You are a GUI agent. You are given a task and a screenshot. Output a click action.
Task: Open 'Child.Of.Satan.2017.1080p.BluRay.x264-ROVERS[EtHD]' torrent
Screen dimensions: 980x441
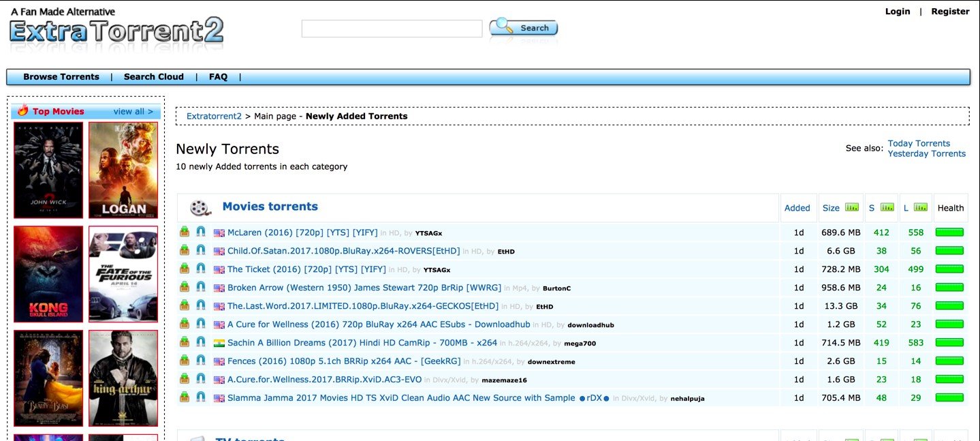click(x=344, y=251)
